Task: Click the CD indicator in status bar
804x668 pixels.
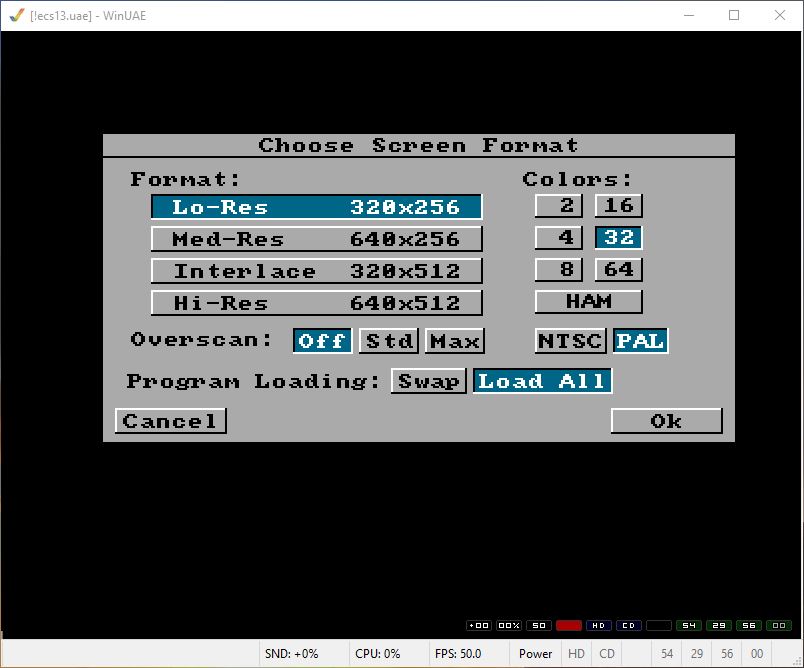Action: pyautogui.click(x=606, y=654)
